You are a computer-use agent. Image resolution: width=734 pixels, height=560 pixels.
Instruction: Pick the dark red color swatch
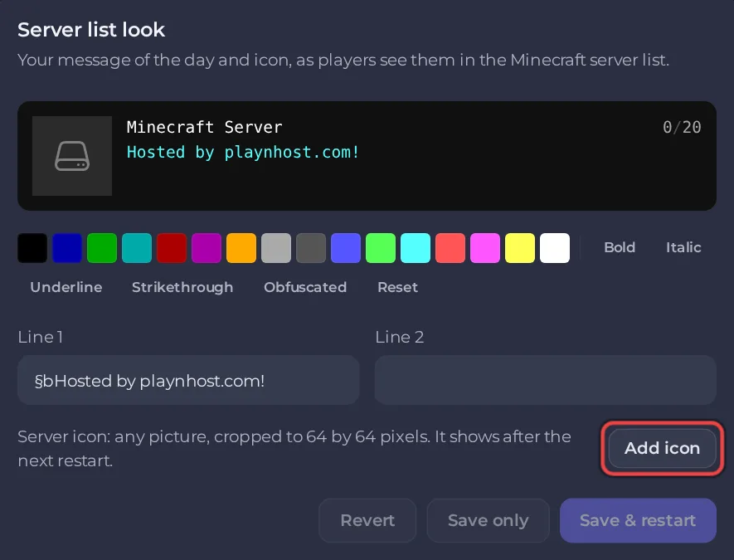coord(172,248)
